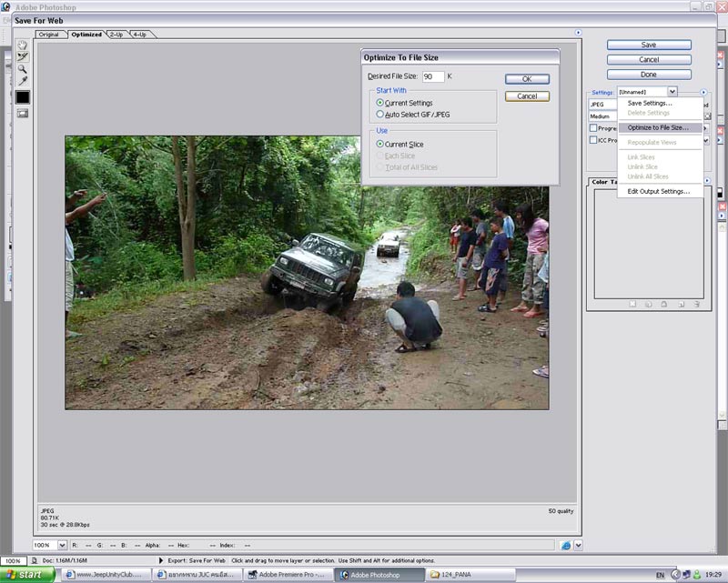
Task: Choose the Current Slice radio button
Action: coord(380,145)
